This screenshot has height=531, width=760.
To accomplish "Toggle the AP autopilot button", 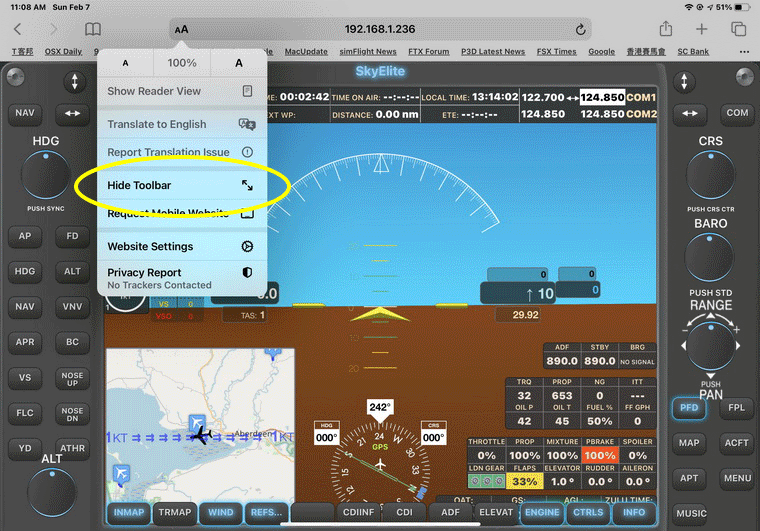I will coord(24,237).
